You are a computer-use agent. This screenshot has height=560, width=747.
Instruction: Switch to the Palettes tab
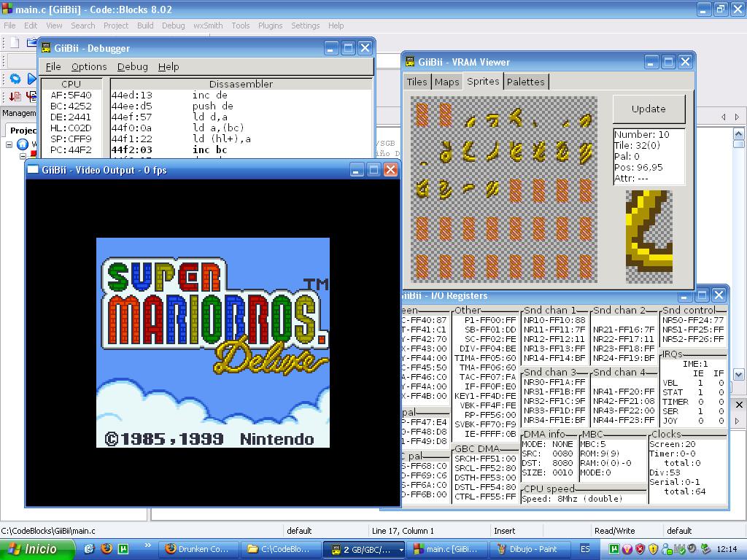pos(525,82)
